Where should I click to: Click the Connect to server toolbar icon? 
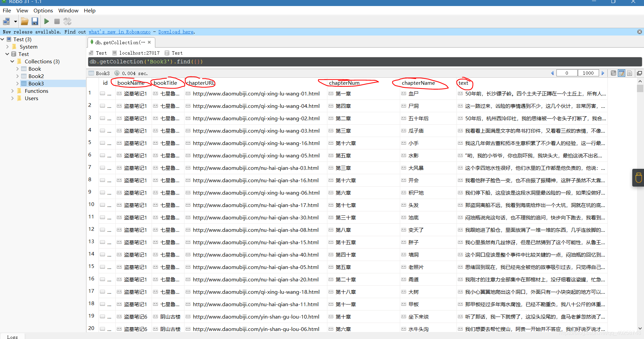(x=6, y=21)
